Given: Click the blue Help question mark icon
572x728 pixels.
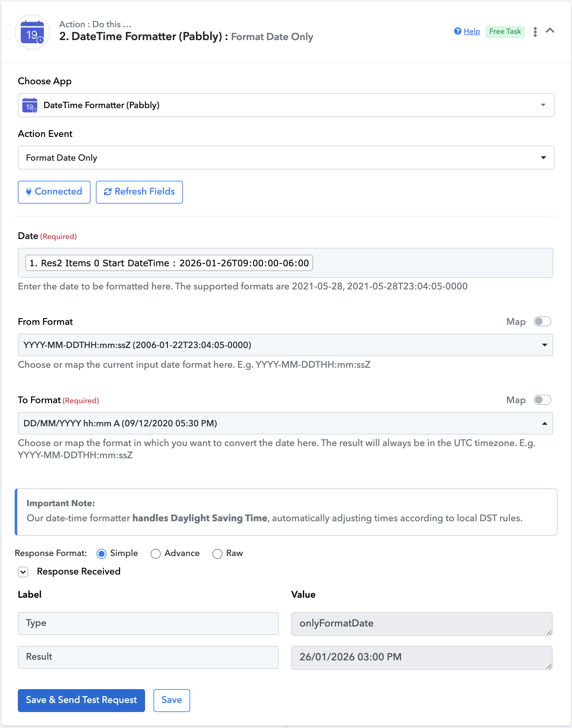Looking at the screenshot, I should [457, 31].
